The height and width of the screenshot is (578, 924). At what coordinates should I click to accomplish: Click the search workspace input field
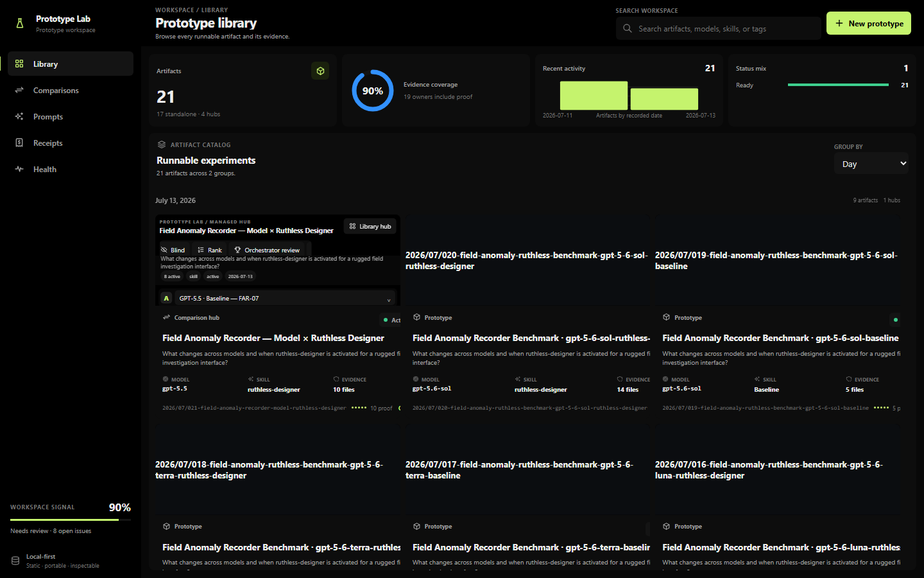click(719, 28)
